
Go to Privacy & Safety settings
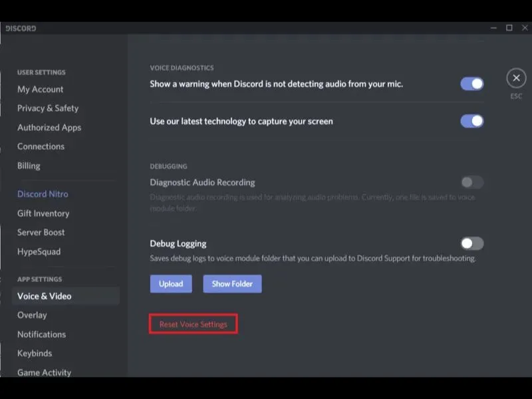tap(48, 108)
